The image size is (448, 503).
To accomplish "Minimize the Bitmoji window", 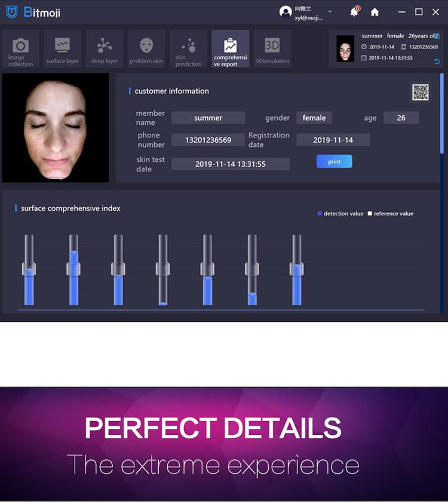I will (x=402, y=12).
